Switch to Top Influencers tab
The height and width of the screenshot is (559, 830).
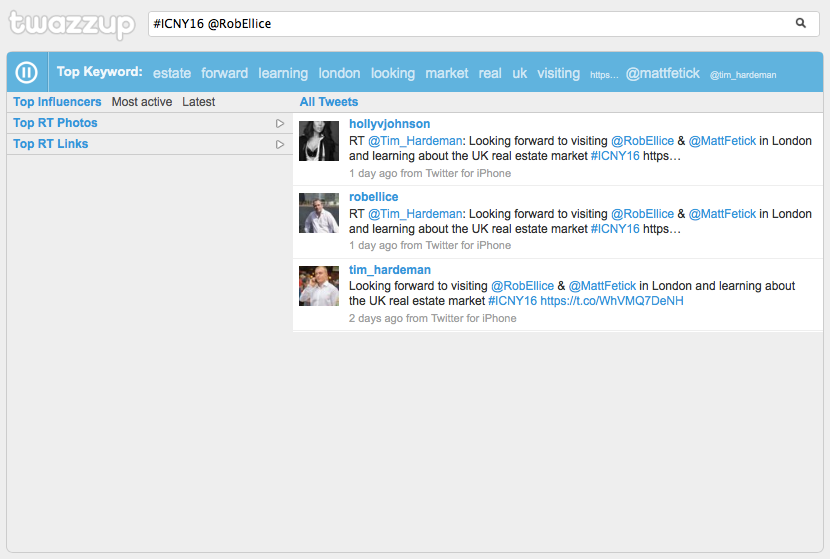click(x=57, y=102)
